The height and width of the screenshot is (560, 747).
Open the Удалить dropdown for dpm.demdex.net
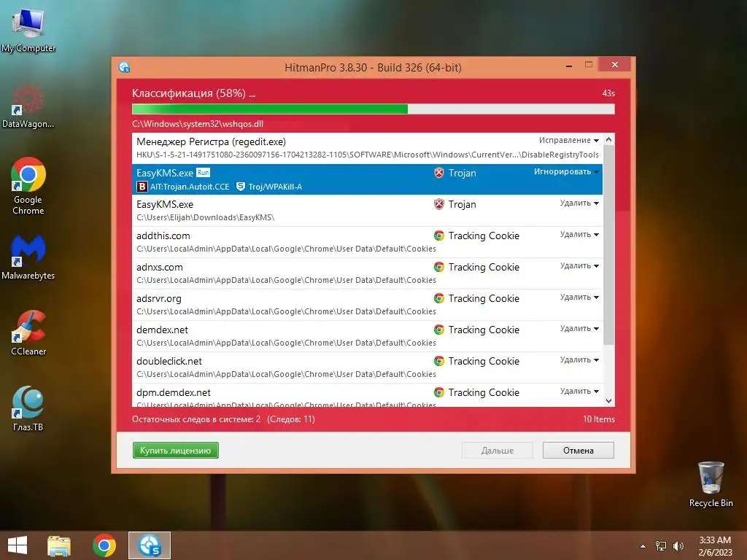(579, 392)
